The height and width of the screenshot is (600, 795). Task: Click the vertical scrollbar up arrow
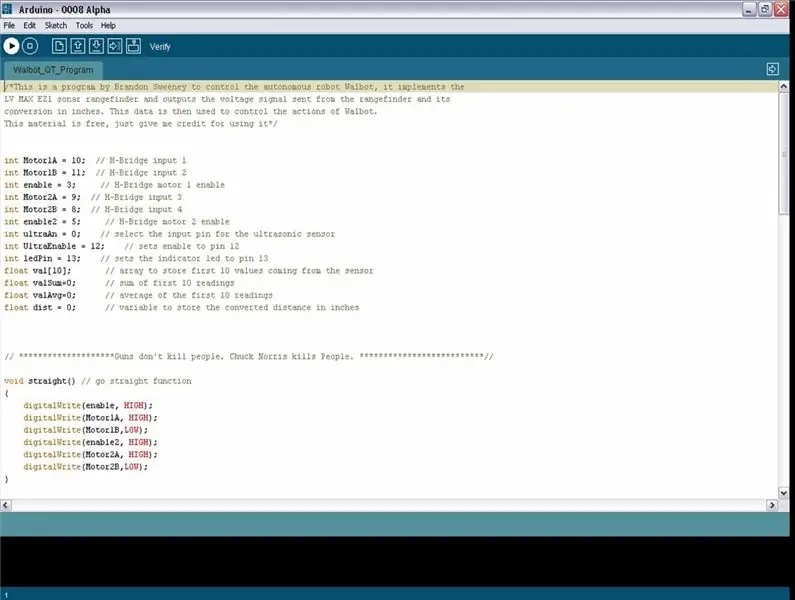click(x=783, y=87)
